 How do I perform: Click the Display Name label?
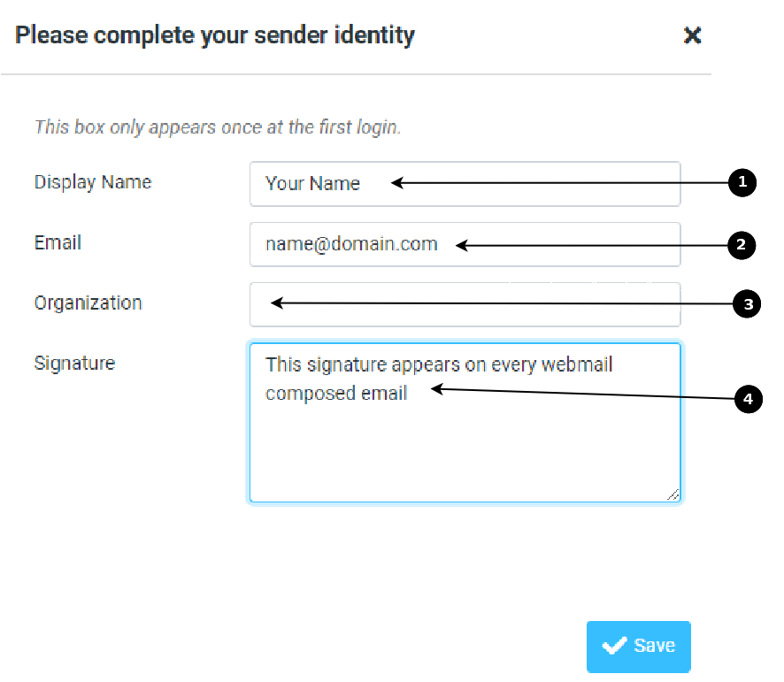[93, 182]
